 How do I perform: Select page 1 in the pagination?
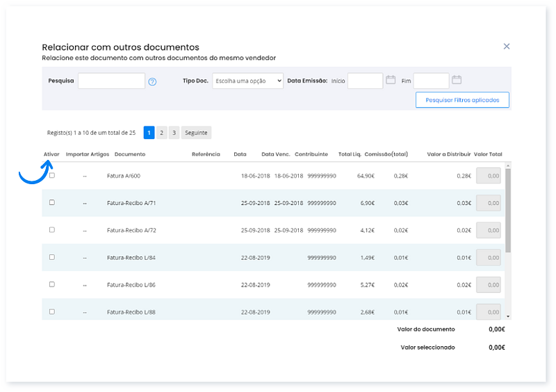tap(149, 132)
